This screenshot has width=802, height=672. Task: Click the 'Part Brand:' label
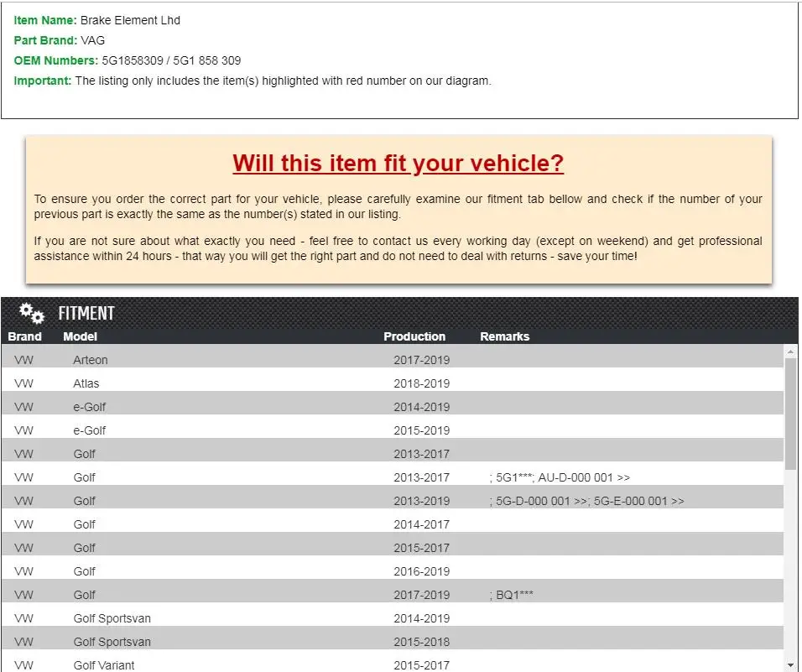[x=45, y=40]
